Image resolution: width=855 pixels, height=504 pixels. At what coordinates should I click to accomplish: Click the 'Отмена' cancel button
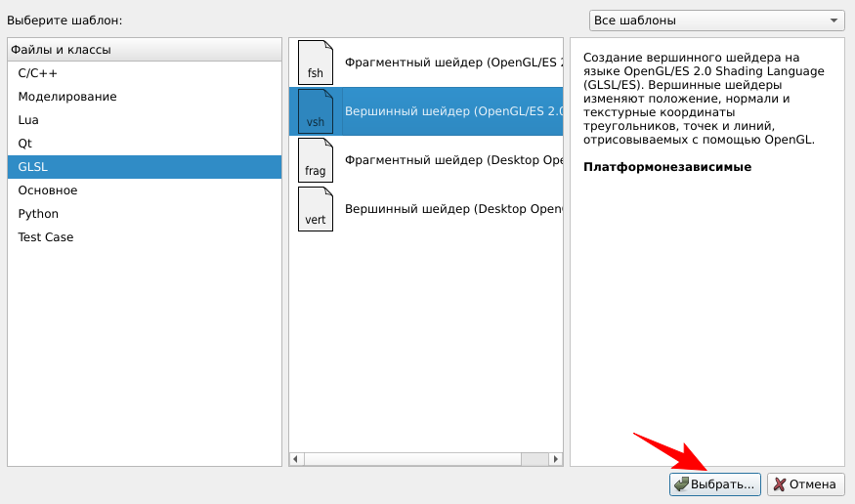click(x=805, y=484)
